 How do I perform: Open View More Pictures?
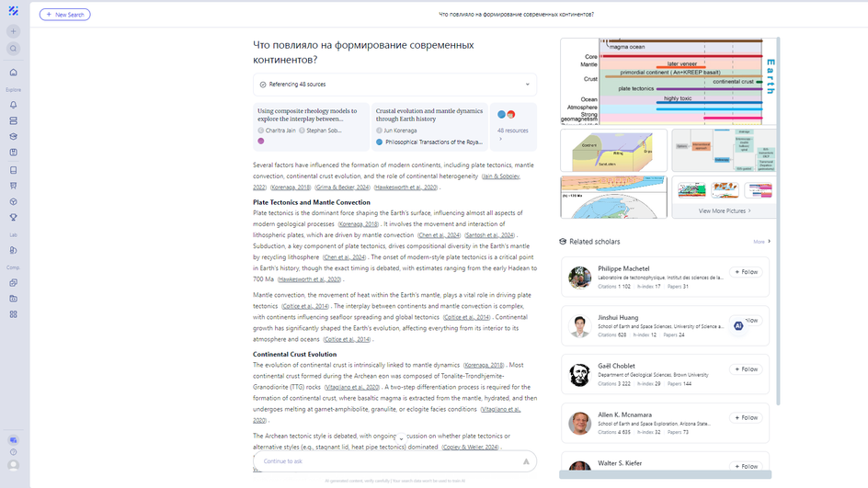point(724,210)
